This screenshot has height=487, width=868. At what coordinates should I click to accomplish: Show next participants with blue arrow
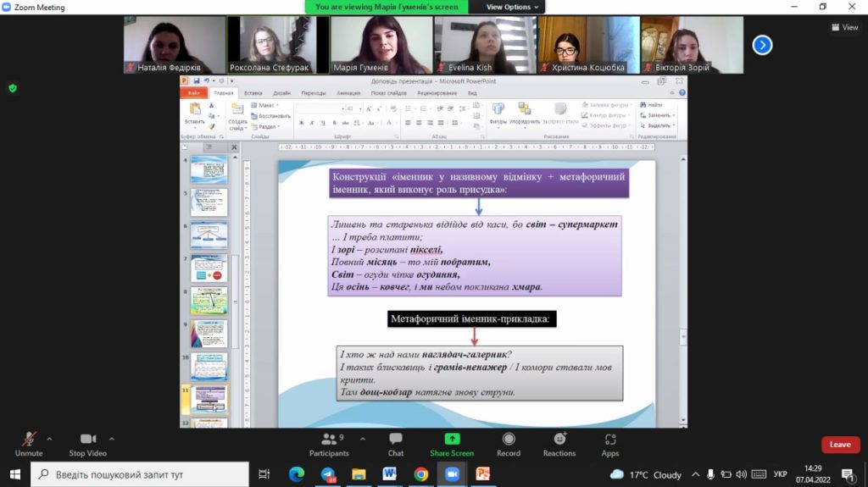pyautogui.click(x=762, y=45)
